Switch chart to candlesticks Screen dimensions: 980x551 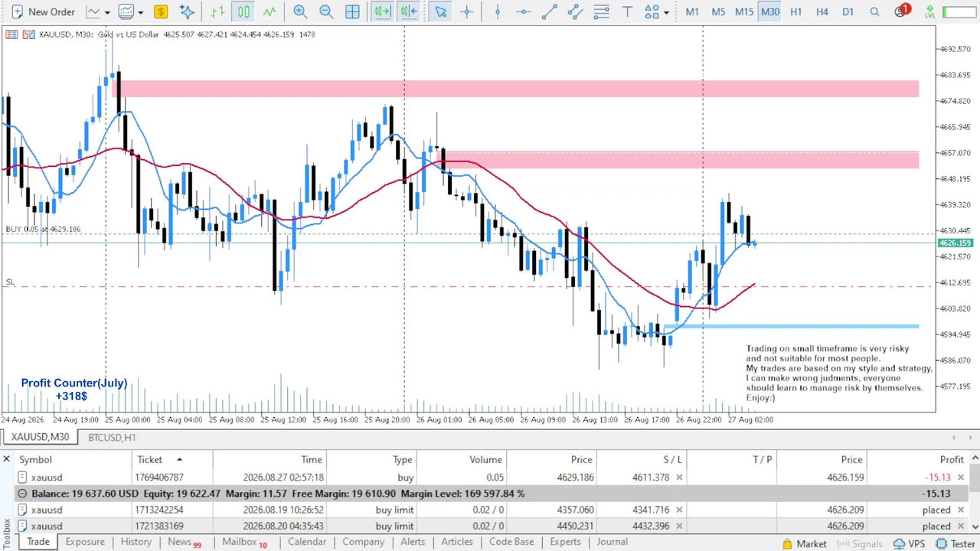point(243,11)
